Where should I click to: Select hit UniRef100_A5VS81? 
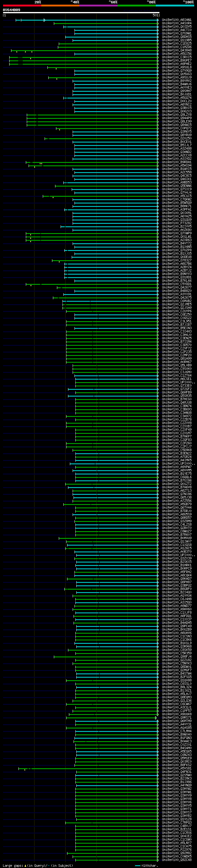[177, 768]
